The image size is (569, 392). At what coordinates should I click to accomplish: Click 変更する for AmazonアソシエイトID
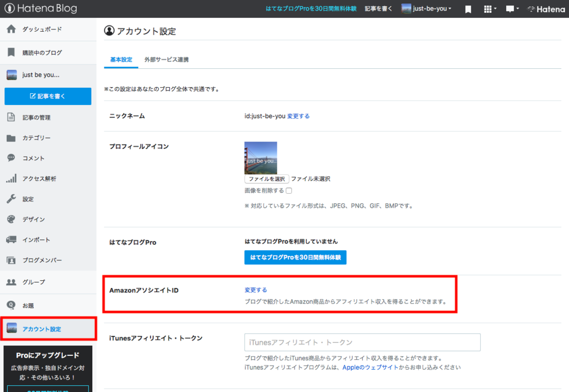256,290
